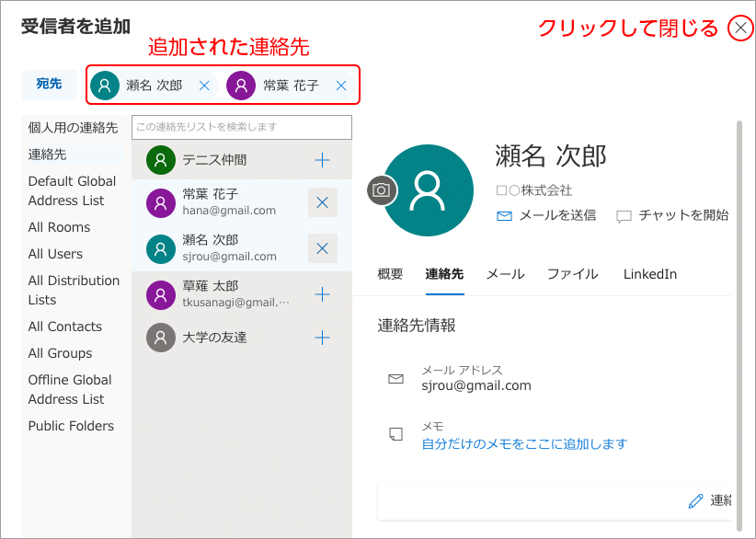Switch to the LinkedIn tab

click(x=649, y=274)
